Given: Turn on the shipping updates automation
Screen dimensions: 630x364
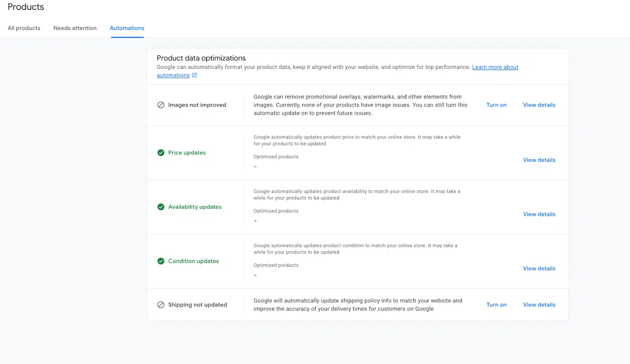Looking at the screenshot, I should pyautogui.click(x=496, y=305).
